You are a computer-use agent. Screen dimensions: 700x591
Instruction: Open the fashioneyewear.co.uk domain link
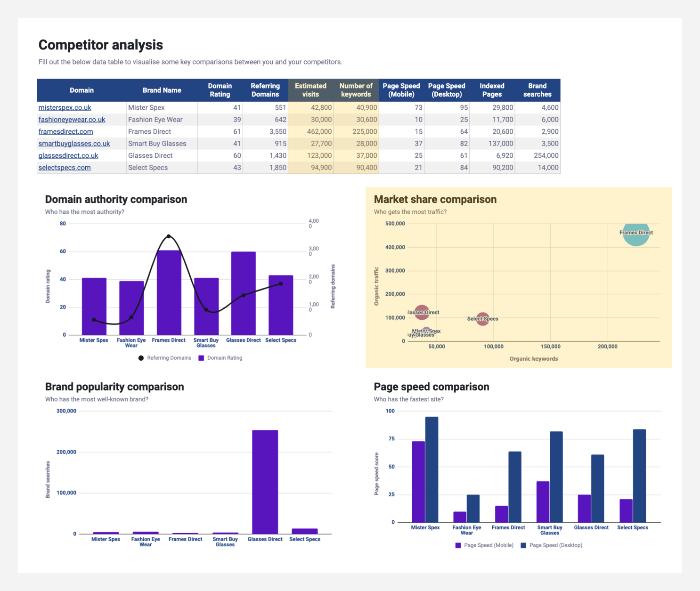tap(72, 120)
